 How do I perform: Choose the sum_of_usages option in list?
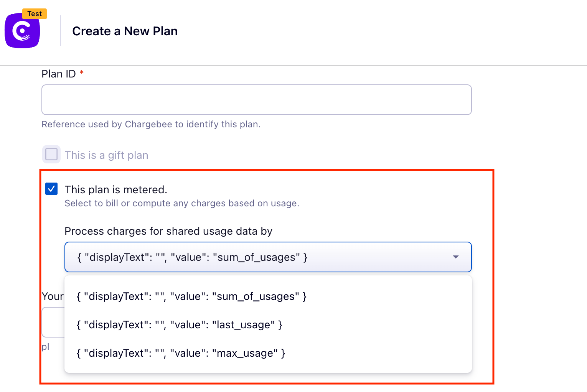[268, 296]
